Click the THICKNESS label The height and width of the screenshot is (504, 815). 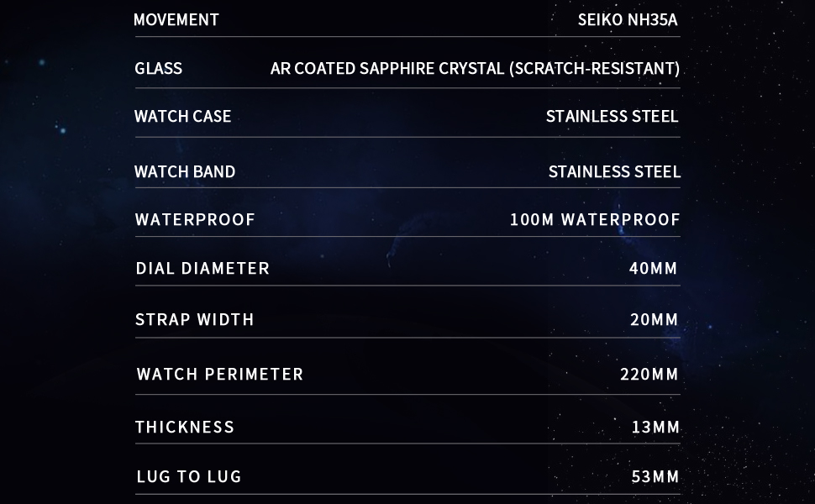(x=185, y=427)
